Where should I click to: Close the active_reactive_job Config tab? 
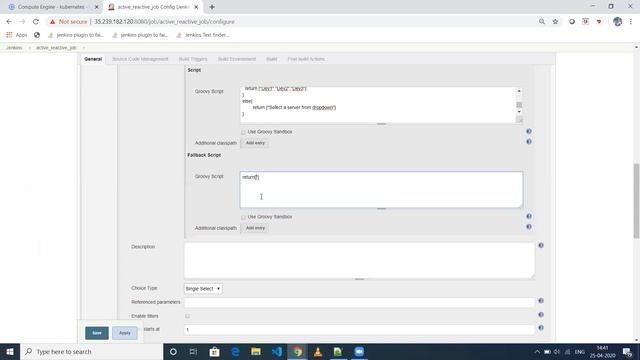point(196,7)
